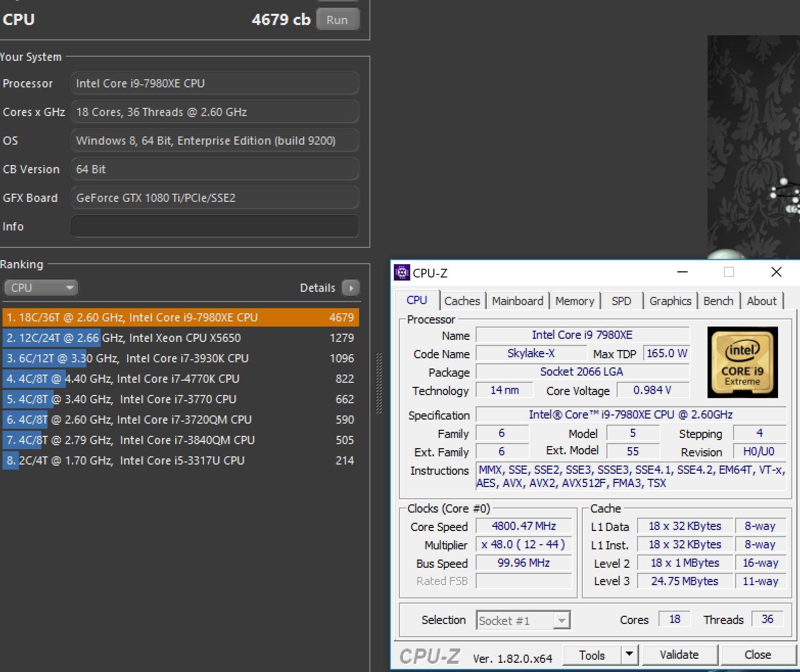Screen dimensions: 800x672
Task: Open the Memory tab in CPU-Z
Action: pyautogui.click(x=575, y=301)
